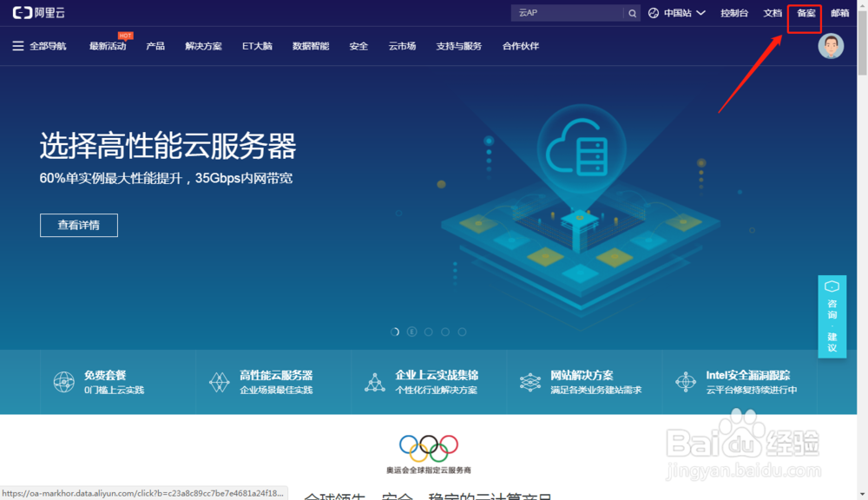Click the Olympic rings logo

pyautogui.click(x=429, y=448)
